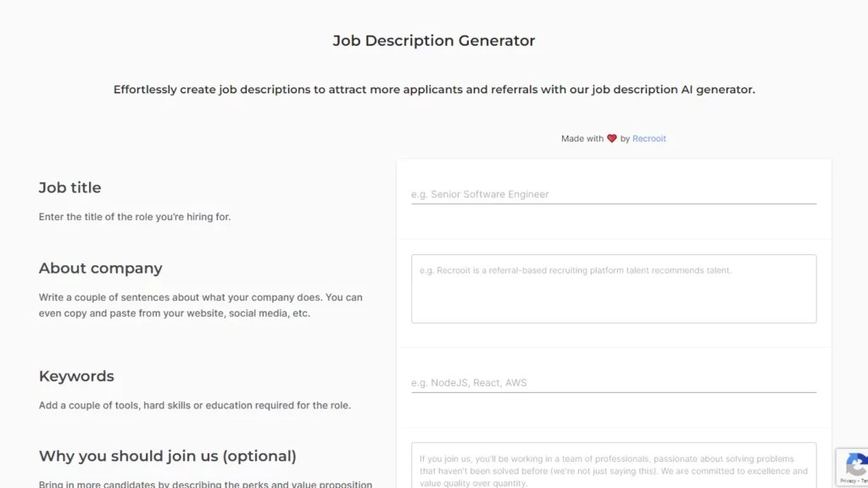The height and width of the screenshot is (488, 868).
Task: Click the 'Job Description Generator' heading
Action: click(x=434, y=40)
